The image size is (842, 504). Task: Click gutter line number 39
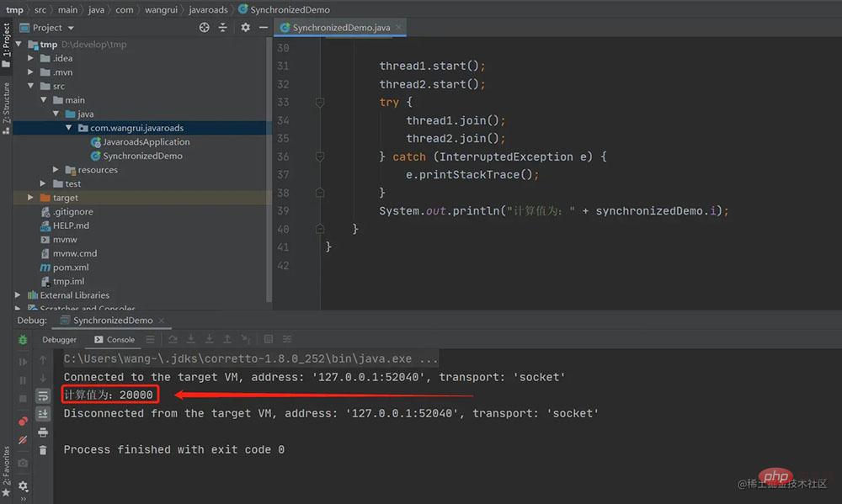coord(283,211)
